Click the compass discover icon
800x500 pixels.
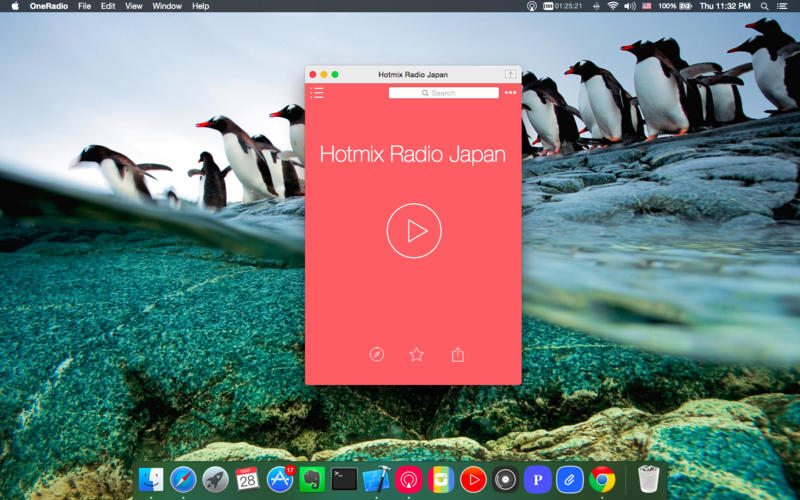376,354
